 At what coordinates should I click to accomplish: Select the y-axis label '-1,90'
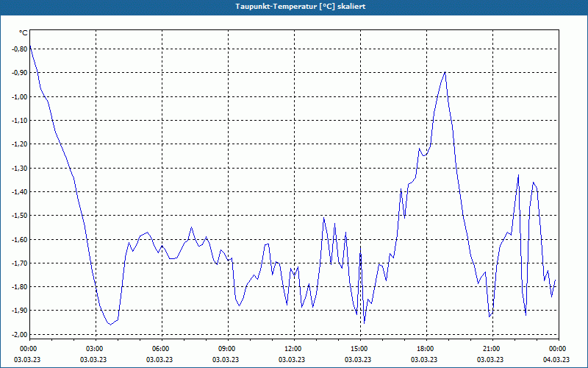coord(20,310)
